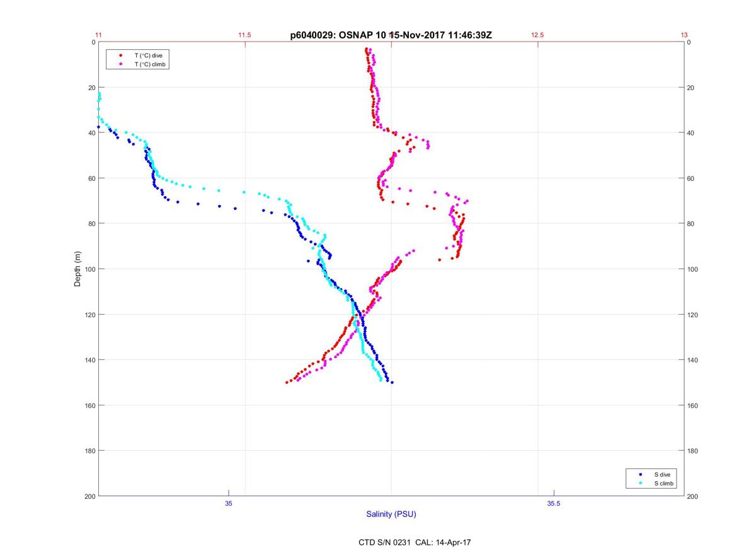Click the right depth axis tick label 160
The image size is (756, 558).
coord(693,405)
